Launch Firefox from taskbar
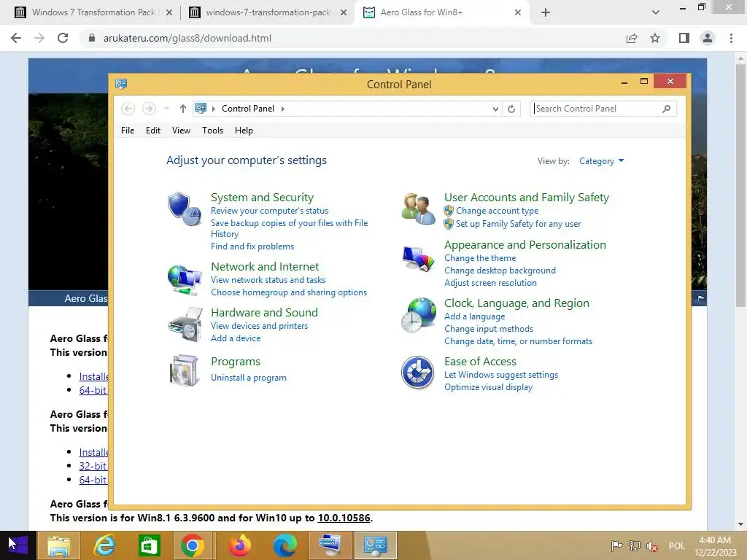The width and height of the screenshot is (747, 560). tap(240, 545)
